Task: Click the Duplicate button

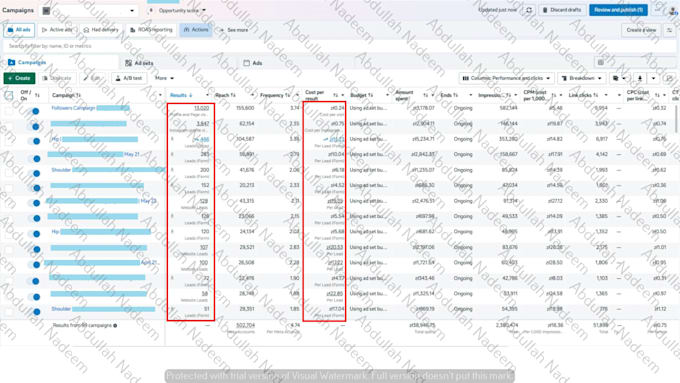Action: (x=57, y=78)
